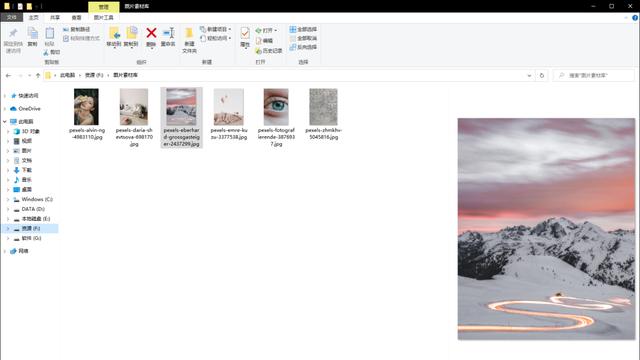Switch to the Home (主页) ribbon tab
The width and height of the screenshot is (640, 360).
(33, 18)
